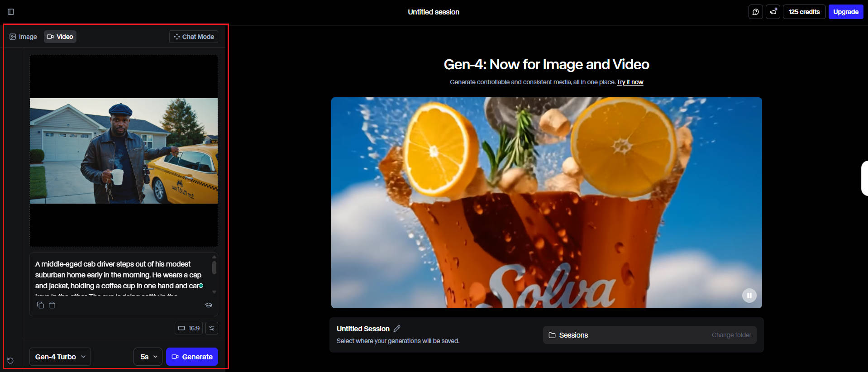Open the graduation cap prompt guide icon
The width and height of the screenshot is (868, 372).
point(209,305)
